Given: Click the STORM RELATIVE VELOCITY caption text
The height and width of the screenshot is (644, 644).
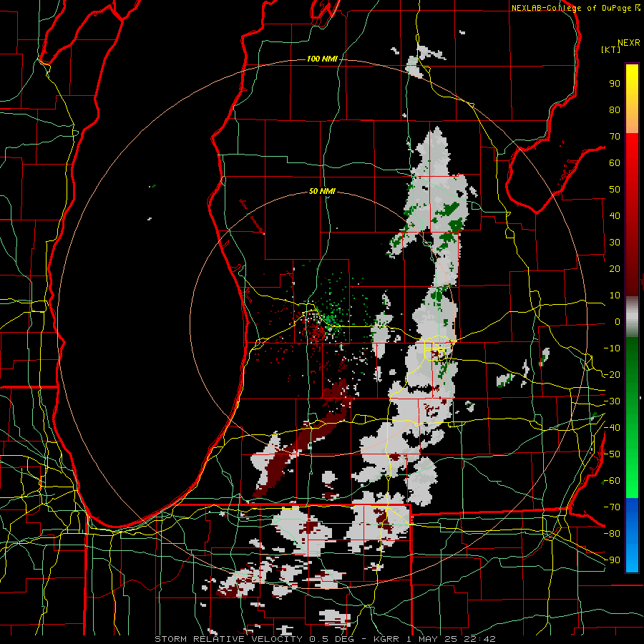Looking at the screenshot, I should pyautogui.click(x=228, y=639).
